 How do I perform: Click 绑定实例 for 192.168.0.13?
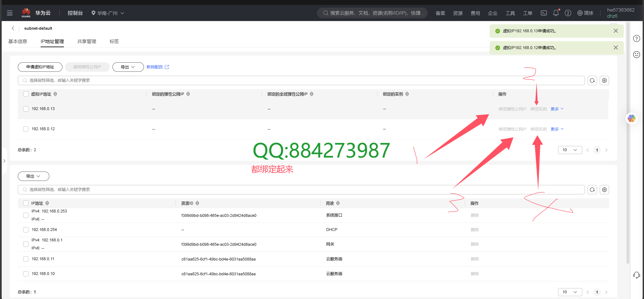[538, 109]
